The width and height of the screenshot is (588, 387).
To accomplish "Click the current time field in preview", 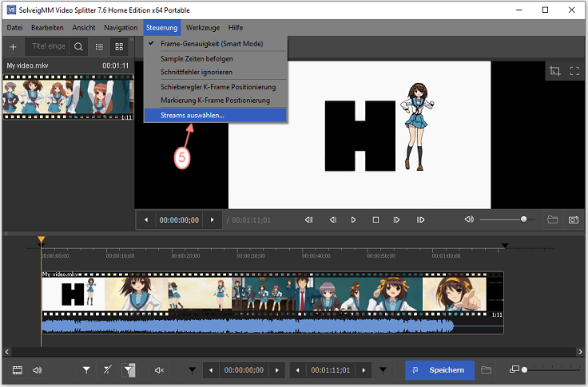I will tap(179, 220).
